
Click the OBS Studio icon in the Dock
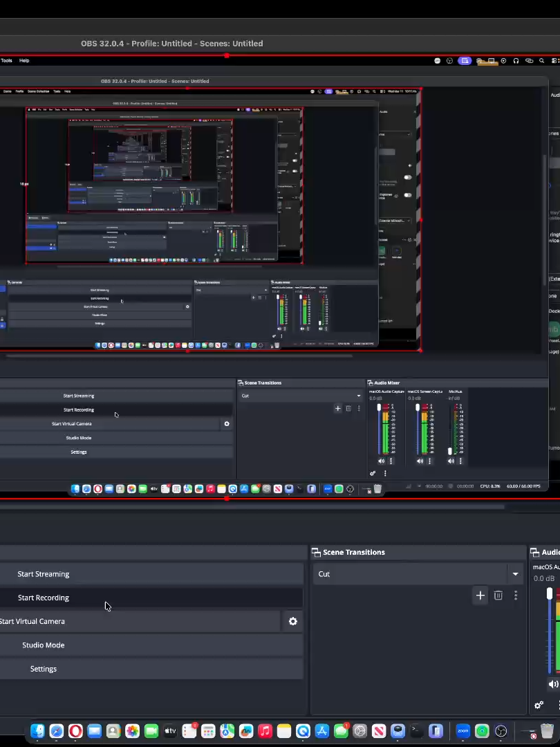pos(501,731)
